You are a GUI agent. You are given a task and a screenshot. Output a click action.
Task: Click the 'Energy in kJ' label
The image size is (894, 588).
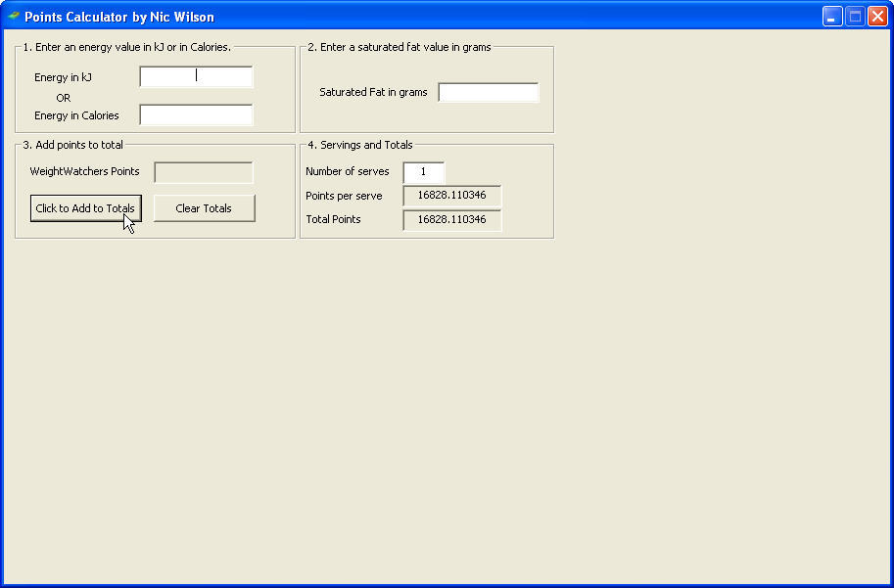[63, 76]
